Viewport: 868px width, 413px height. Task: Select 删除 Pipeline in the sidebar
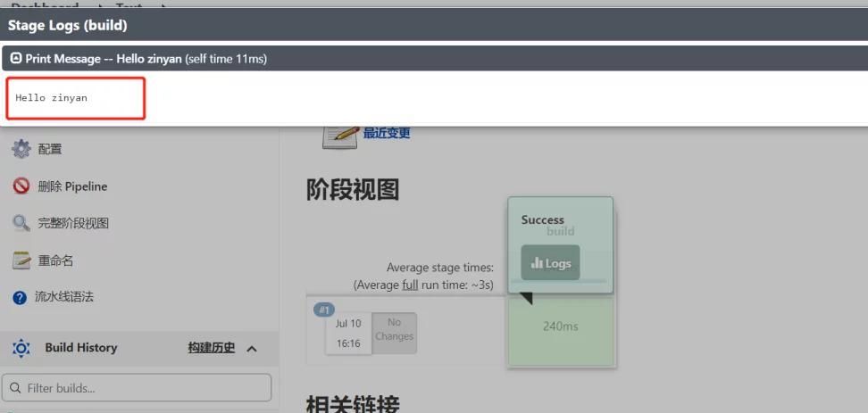72,186
